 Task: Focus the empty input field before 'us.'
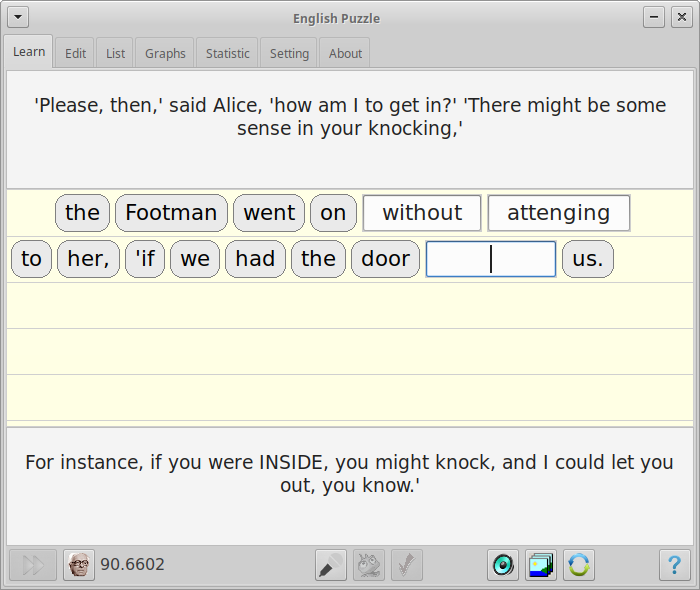pos(491,259)
